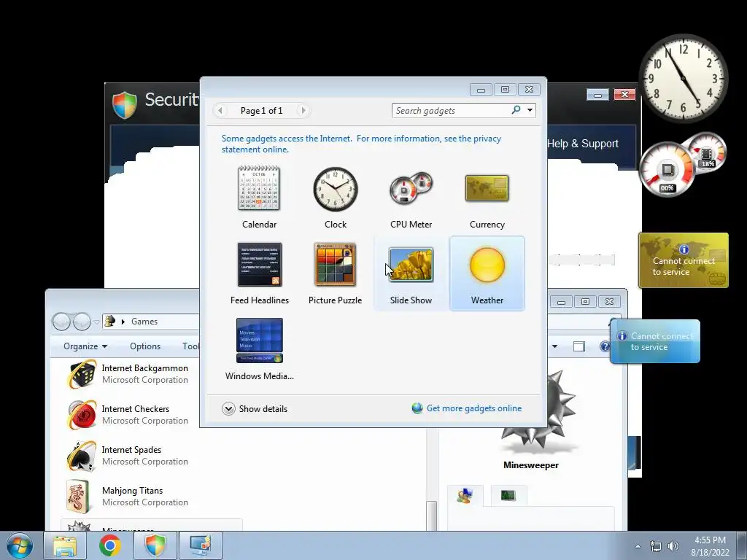Go to previous gadget page
This screenshot has width=747, height=560.
coord(220,111)
